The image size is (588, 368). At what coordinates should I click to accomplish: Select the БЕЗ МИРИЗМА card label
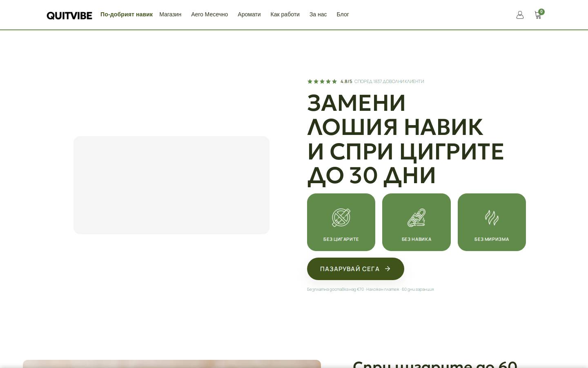(x=492, y=239)
